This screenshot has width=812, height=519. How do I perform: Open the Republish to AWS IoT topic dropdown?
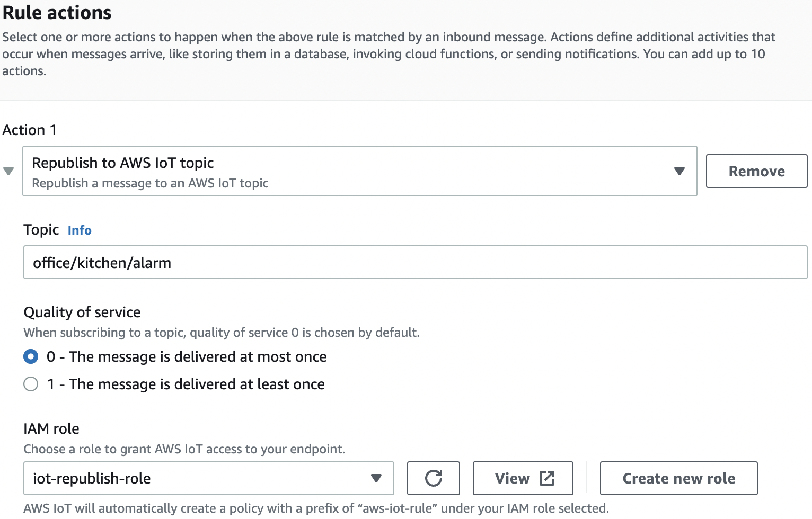point(359,171)
